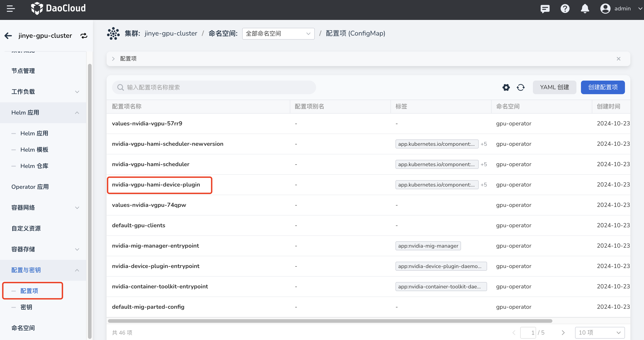Open nvidia-vgpu-hami-device-plugin config item
Image resolution: width=644 pixels, height=340 pixels.
[156, 185]
